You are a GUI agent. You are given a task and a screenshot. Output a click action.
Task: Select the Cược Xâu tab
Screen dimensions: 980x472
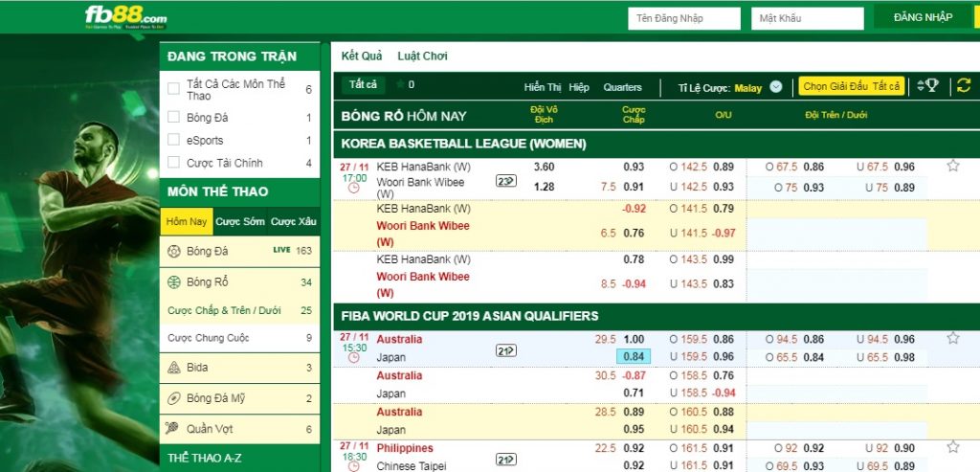pyautogui.click(x=294, y=221)
